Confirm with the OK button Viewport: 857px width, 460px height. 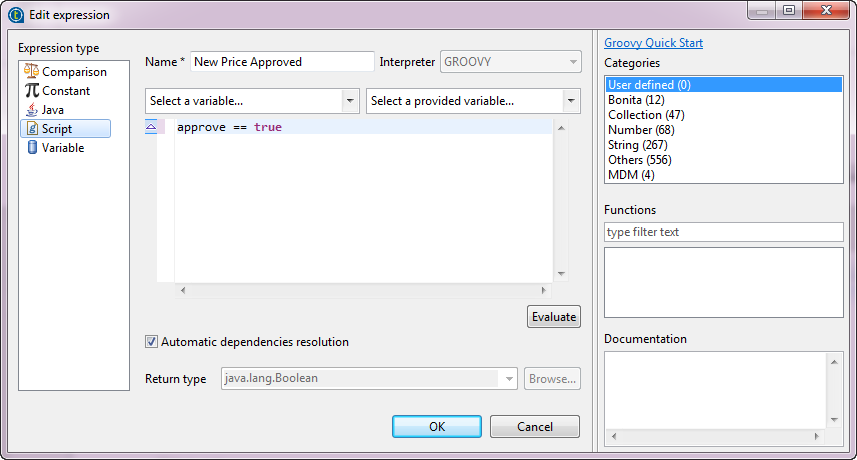pyautogui.click(x=436, y=426)
